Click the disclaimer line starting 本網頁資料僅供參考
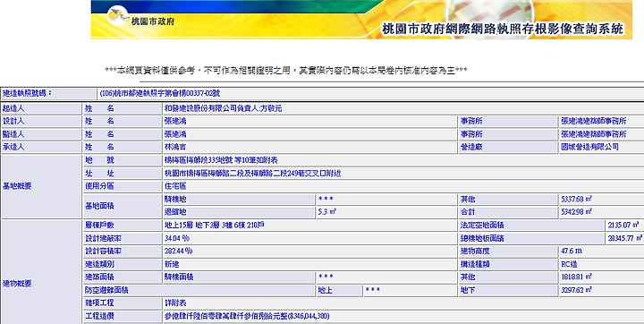644x324 pixels. (286, 71)
